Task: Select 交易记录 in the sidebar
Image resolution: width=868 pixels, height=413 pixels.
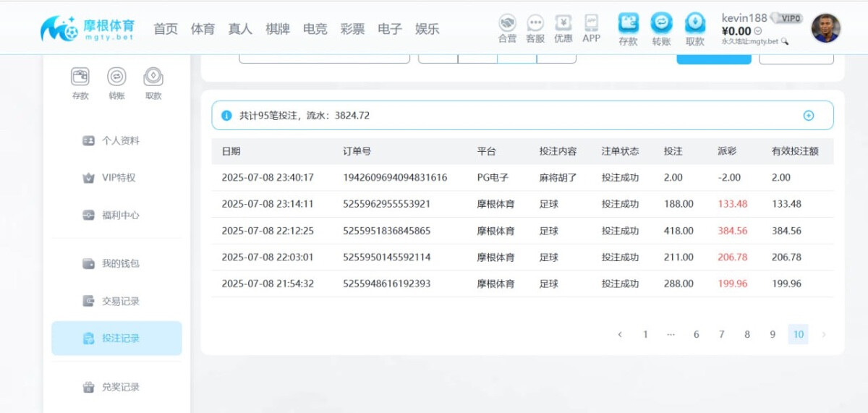Action: click(120, 301)
